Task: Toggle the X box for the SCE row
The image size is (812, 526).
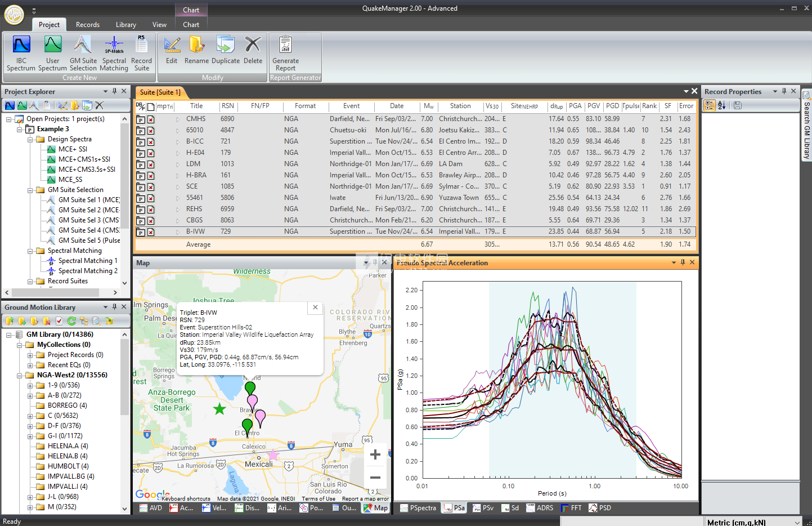Action: pyautogui.click(x=151, y=187)
